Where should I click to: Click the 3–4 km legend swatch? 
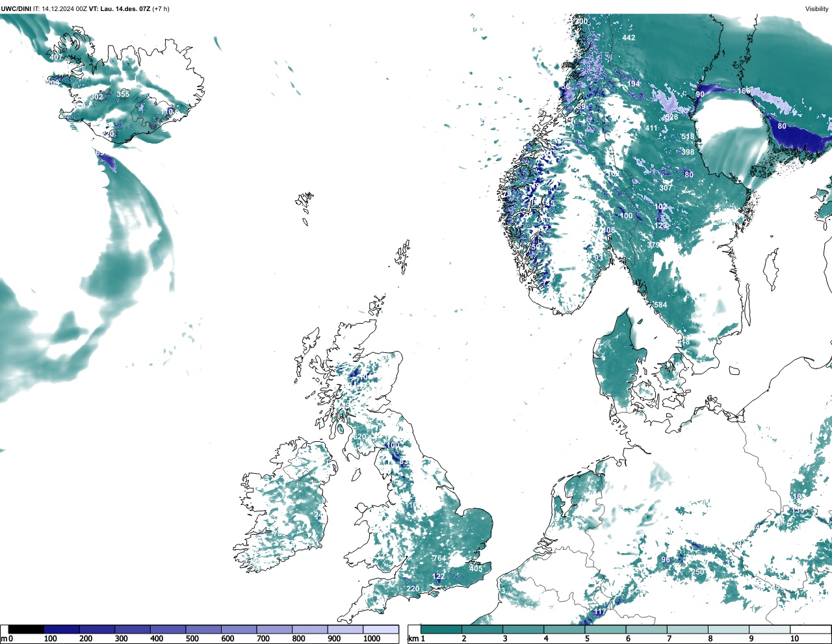(x=523, y=629)
